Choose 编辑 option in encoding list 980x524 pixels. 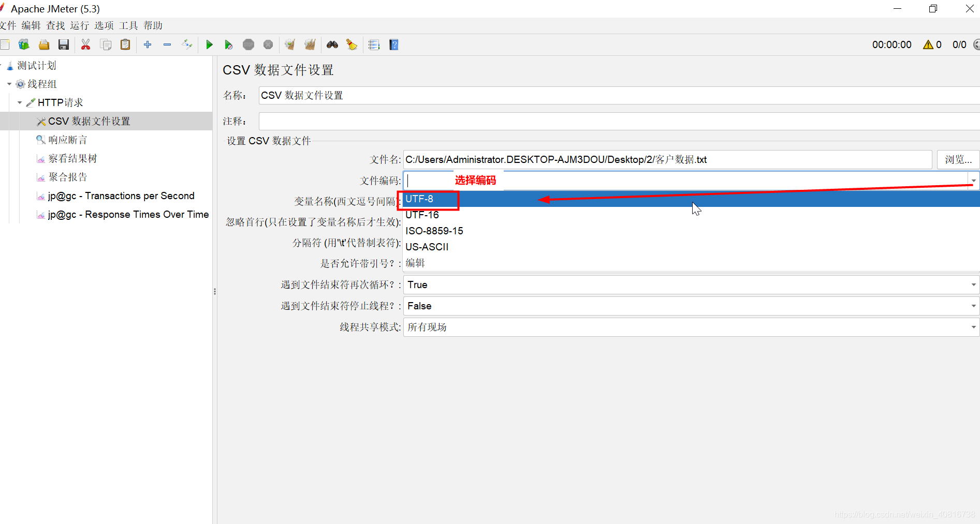click(691, 263)
